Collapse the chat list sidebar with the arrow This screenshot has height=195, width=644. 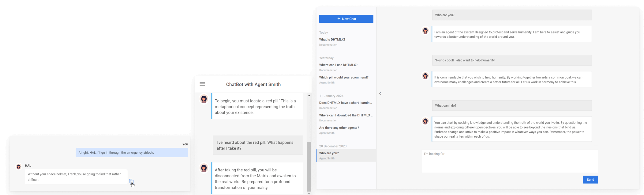(380, 94)
